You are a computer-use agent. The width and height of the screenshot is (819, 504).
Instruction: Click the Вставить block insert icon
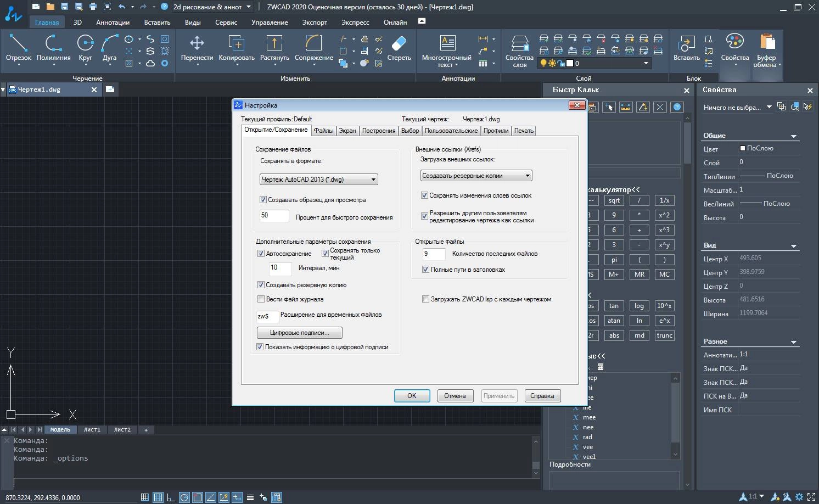(x=686, y=48)
